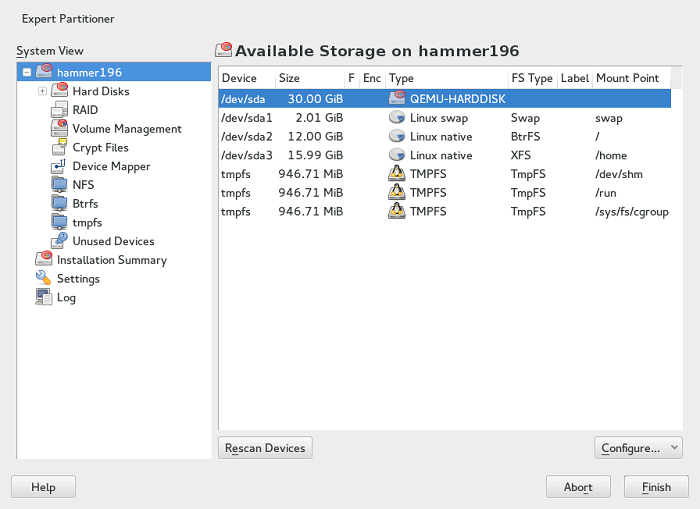Viewport: 700px width, 509px height.
Task: Expand the Hard Disks tree node
Action: 43,92
